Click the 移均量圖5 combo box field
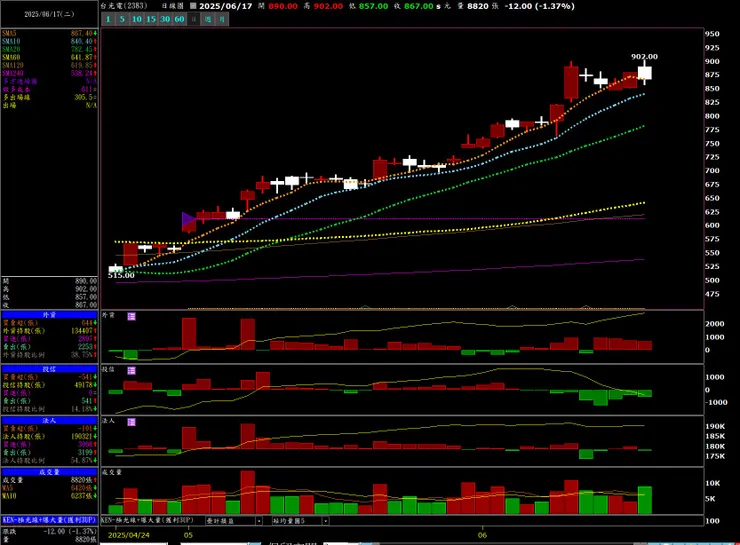The width and height of the screenshot is (740, 545). 300,521
